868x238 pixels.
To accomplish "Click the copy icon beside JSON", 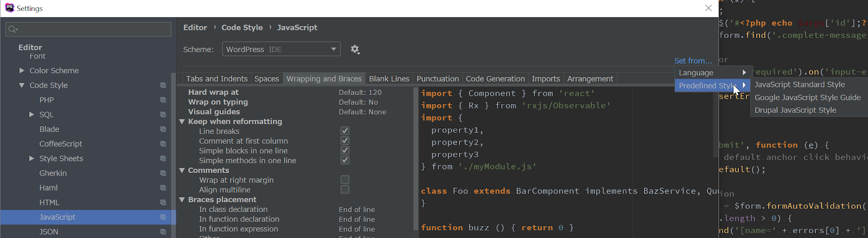I will [163, 231].
